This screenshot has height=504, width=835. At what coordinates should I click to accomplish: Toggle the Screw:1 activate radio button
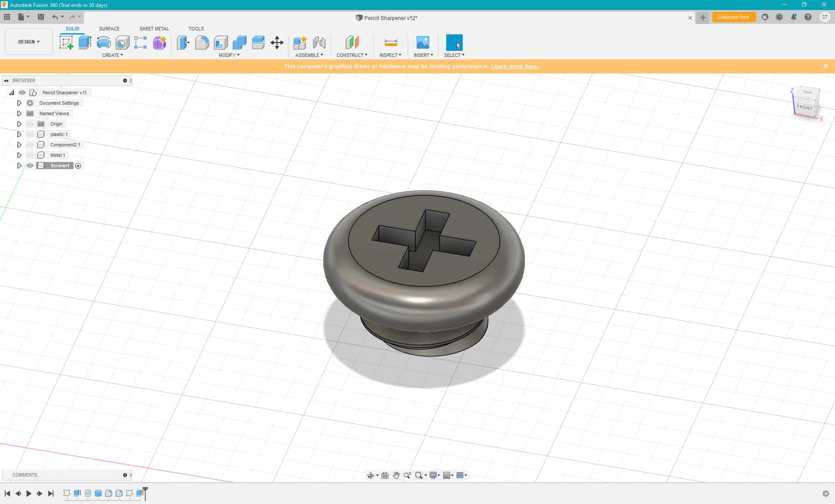pos(78,166)
